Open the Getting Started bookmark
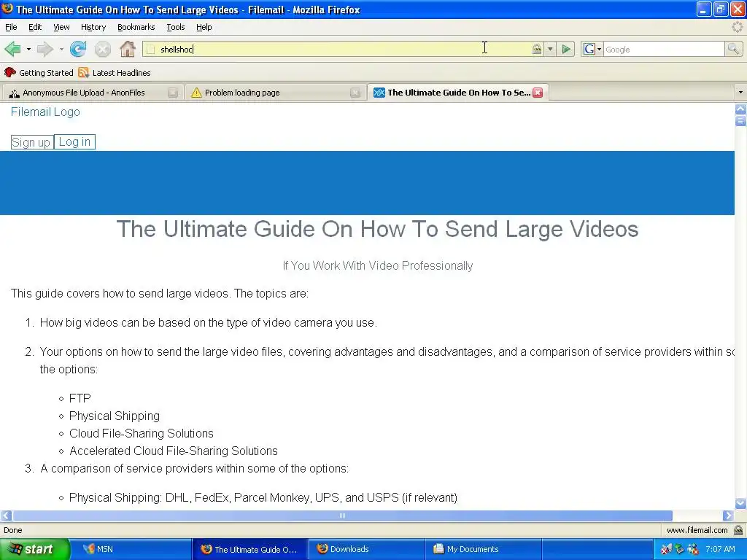 coord(39,72)
